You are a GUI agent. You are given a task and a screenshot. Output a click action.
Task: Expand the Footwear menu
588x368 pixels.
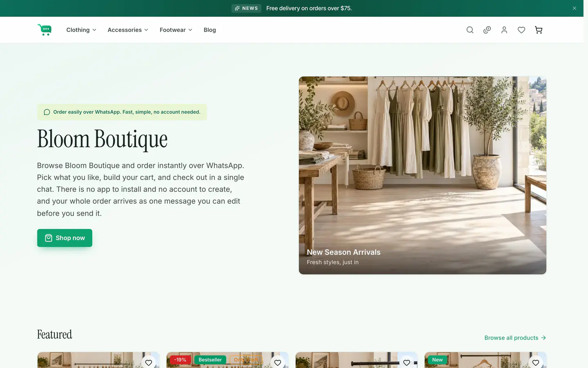[176, 30]
